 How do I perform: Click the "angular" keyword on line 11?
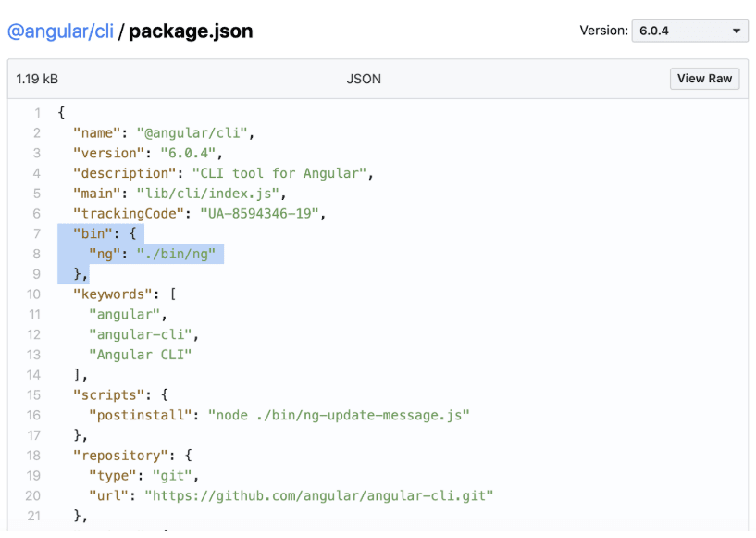[x=124, y=315]
